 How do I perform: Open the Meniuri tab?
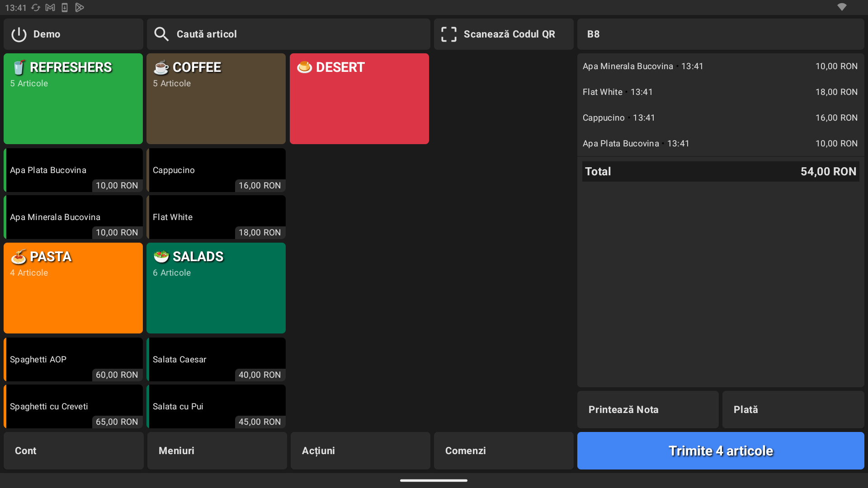coord(217,451)
